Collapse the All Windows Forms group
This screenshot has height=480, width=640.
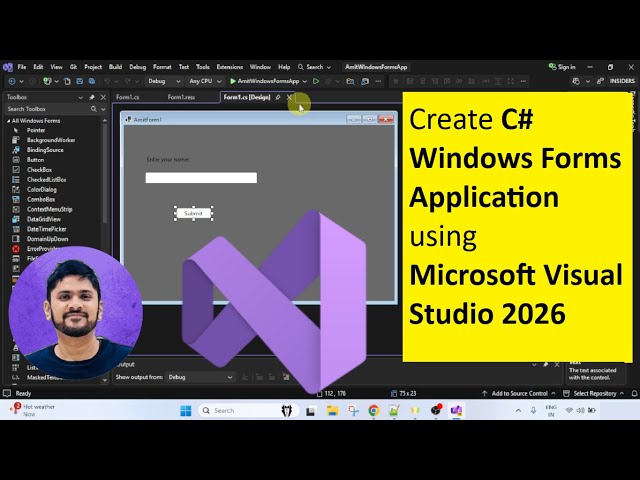pos(9,121)
